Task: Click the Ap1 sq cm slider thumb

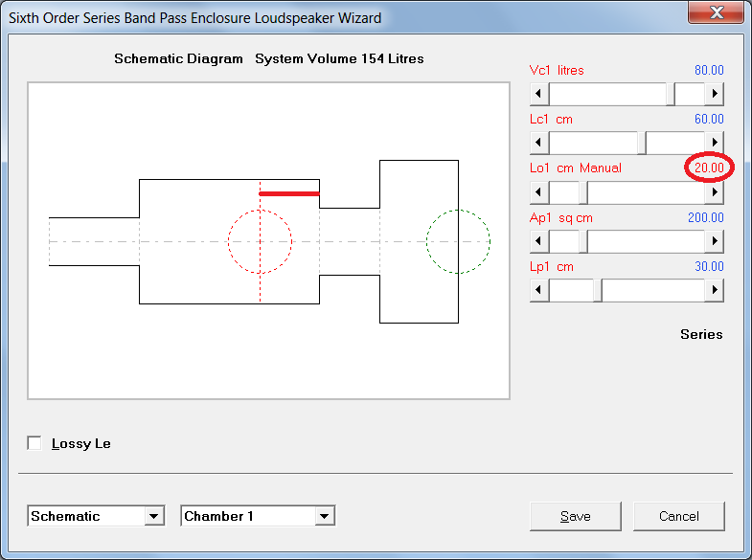Action: click(x=583, y=241)
